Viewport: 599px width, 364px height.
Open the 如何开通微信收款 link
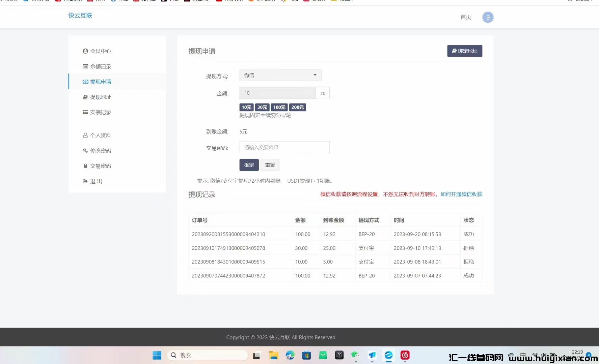click(461, 194)
